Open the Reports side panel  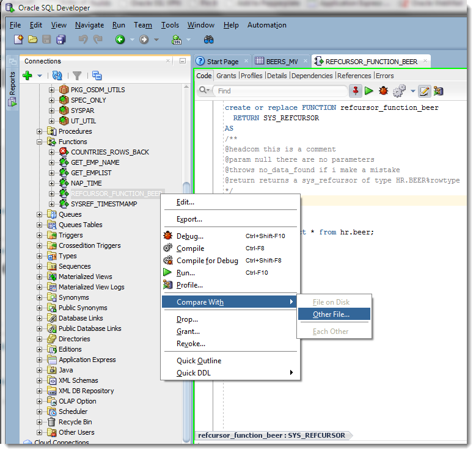12,88
